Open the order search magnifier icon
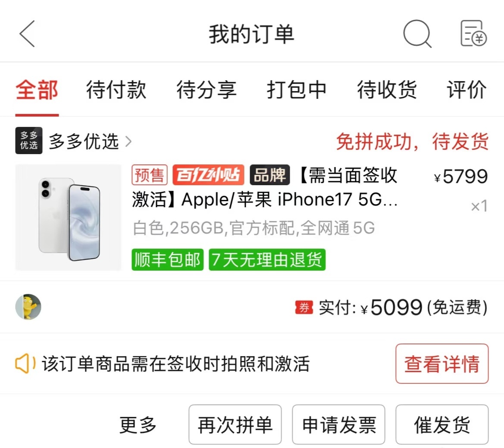This screenshot has width=504, height=448. point(417,34)
